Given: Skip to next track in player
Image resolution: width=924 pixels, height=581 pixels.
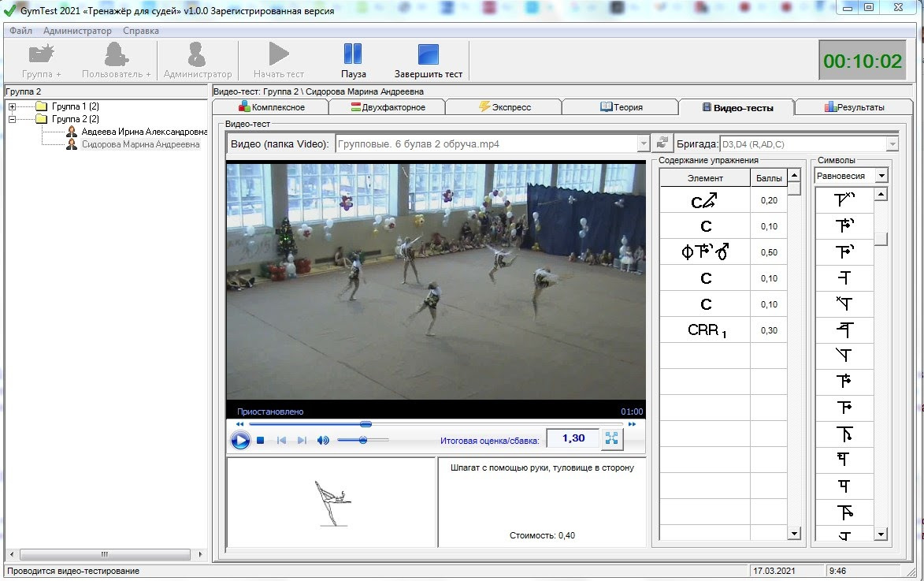Looking at the screenshot, I should pos(301,440).
